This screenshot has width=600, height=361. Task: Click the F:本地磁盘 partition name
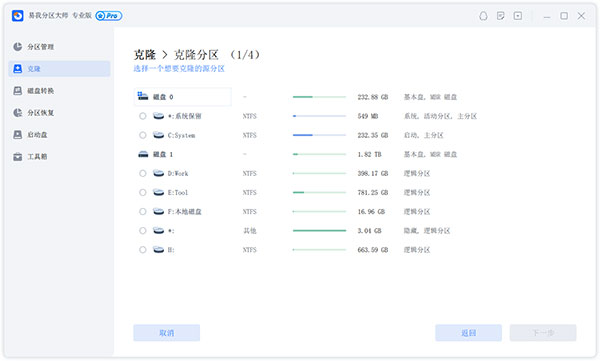click(184, 212)
